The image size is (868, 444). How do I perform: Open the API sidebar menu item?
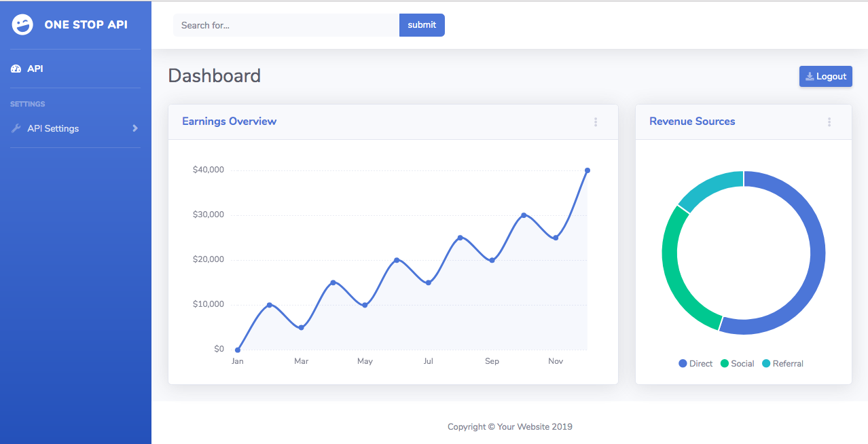click(35, 69)
